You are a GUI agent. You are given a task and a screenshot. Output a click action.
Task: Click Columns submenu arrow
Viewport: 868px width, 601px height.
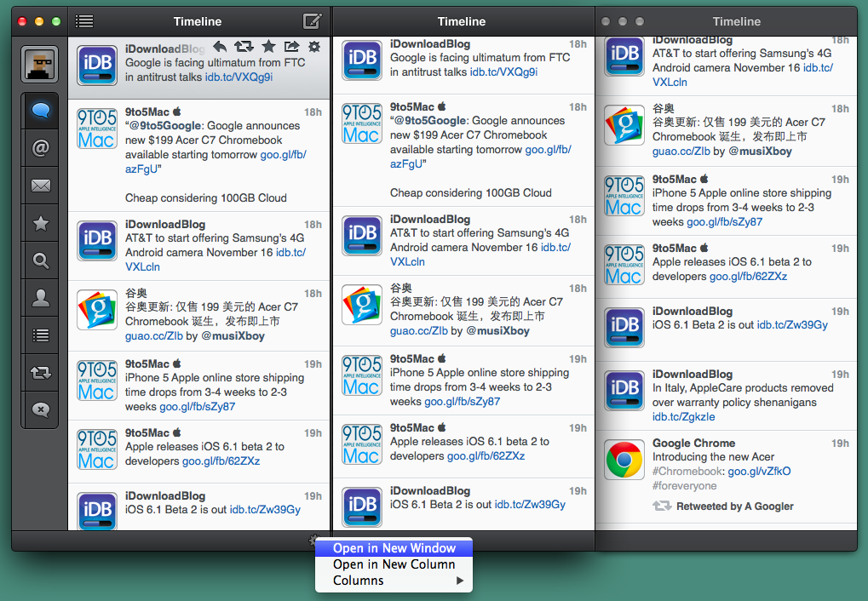pos(459,581)
